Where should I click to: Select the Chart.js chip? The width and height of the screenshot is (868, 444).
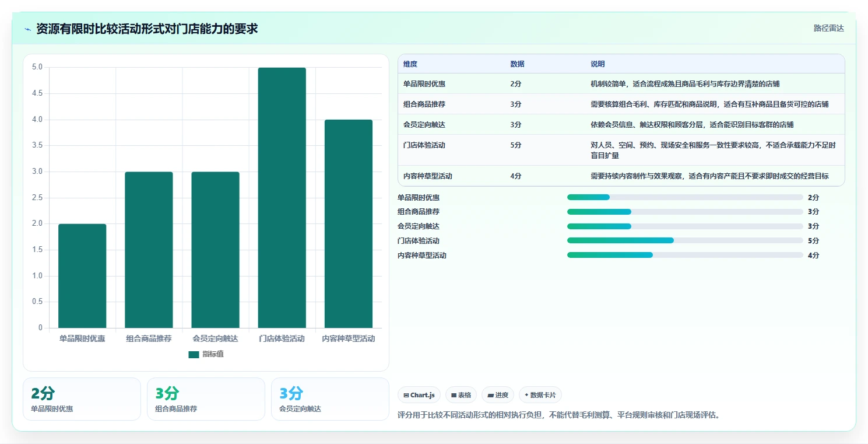419,395
